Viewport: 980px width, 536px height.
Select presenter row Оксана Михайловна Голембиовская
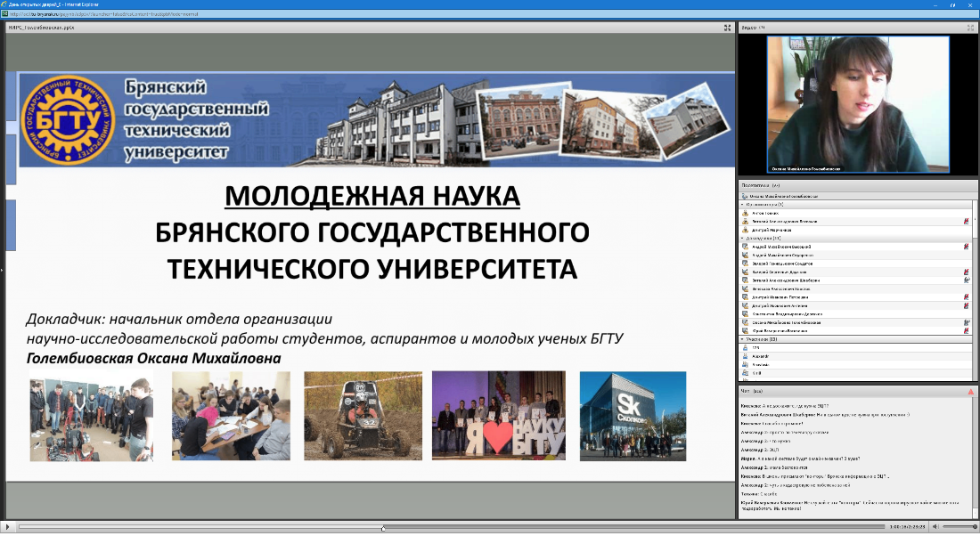pos(855,323)
